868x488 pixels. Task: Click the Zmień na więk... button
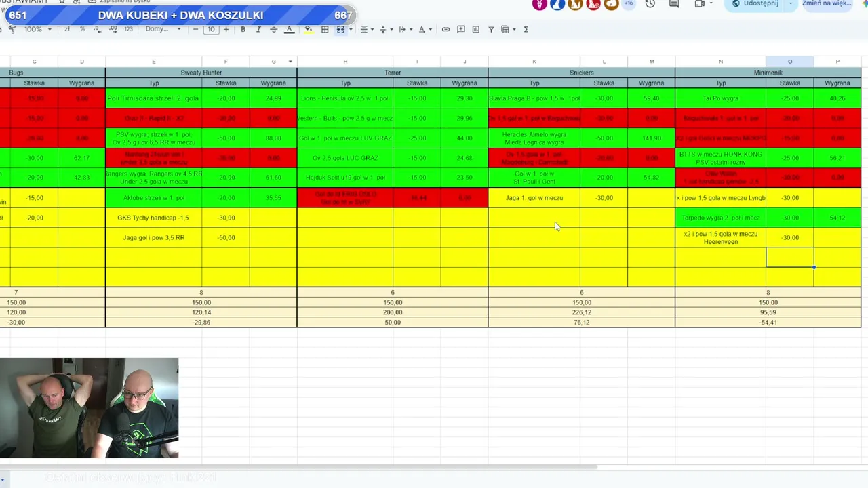[825, 4]
